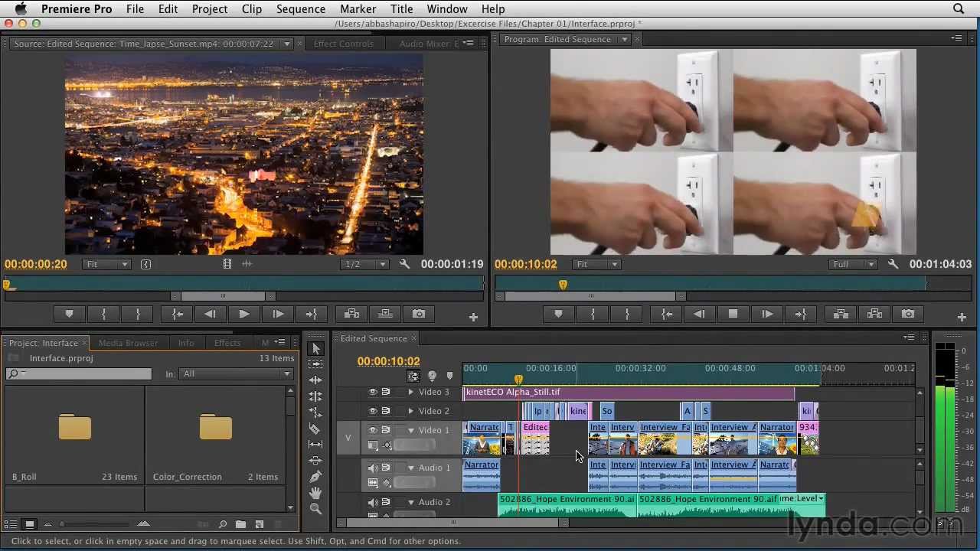
Task: Toggle Video 3 track eye visibility
Action: tap(373, 392)
